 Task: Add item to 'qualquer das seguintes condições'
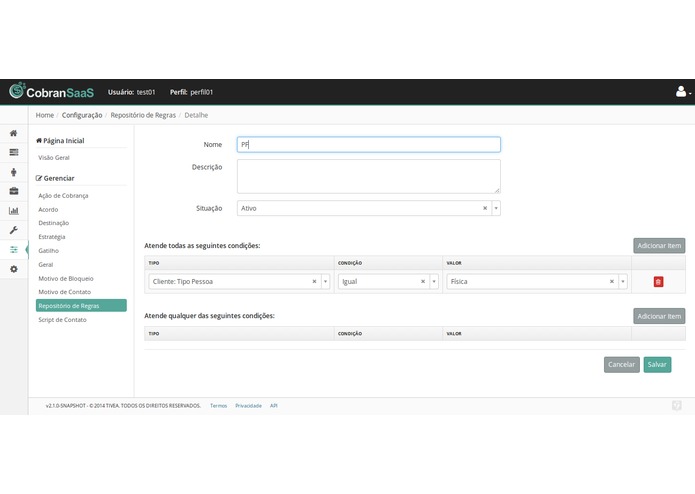pos(659,316)
